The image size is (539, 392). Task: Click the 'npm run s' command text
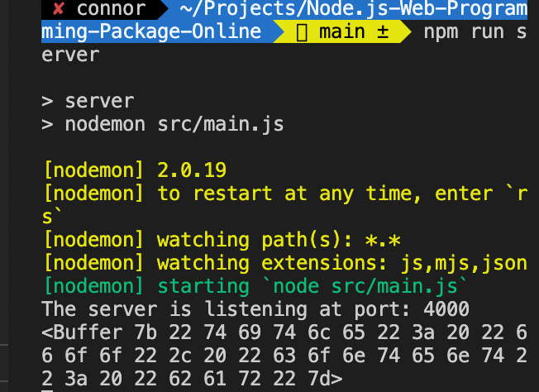475,31
